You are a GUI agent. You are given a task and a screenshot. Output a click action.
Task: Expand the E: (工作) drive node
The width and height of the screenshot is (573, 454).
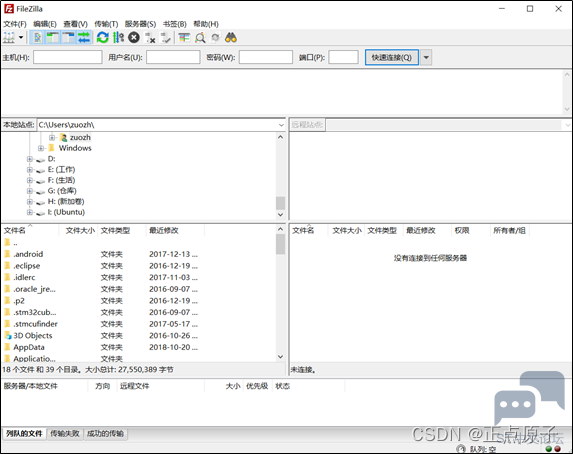click(30, 170)
